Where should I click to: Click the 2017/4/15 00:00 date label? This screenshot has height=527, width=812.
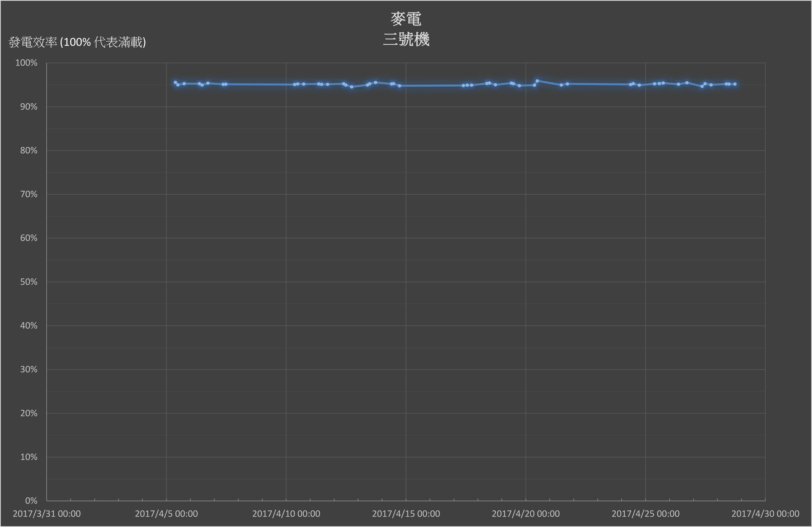tap(406, 514)
